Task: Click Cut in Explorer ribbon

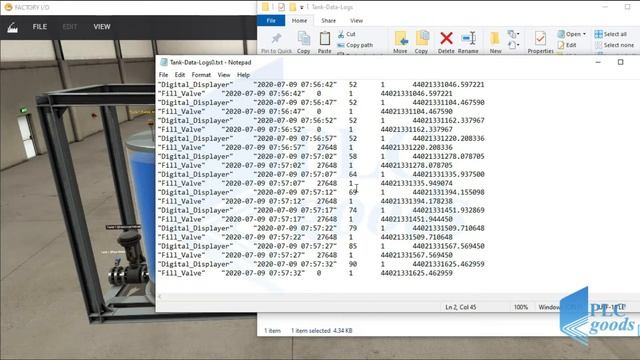Action: [347, 34]
